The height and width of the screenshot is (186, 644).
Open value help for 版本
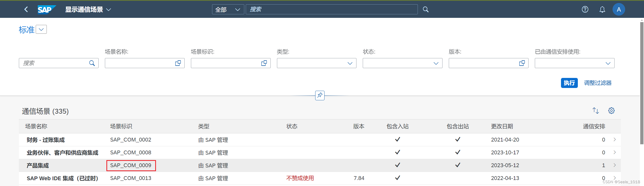pos(522,63)
